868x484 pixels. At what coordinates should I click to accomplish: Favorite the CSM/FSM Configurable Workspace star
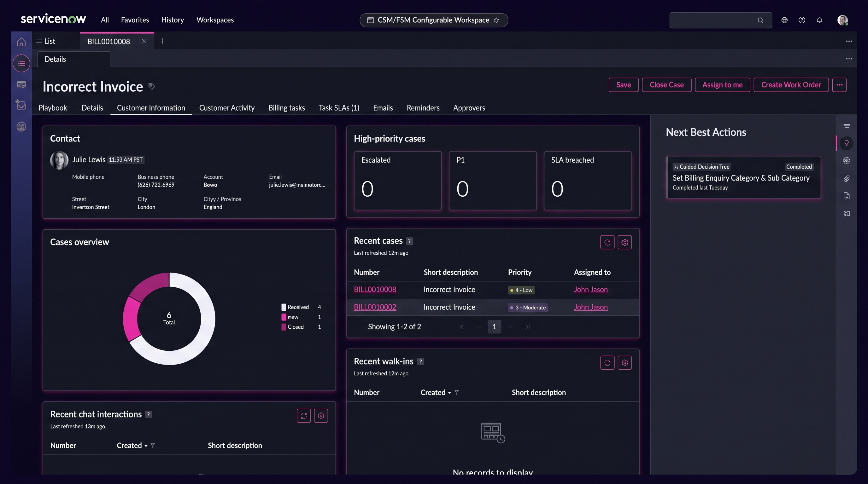tap(496, 20)
